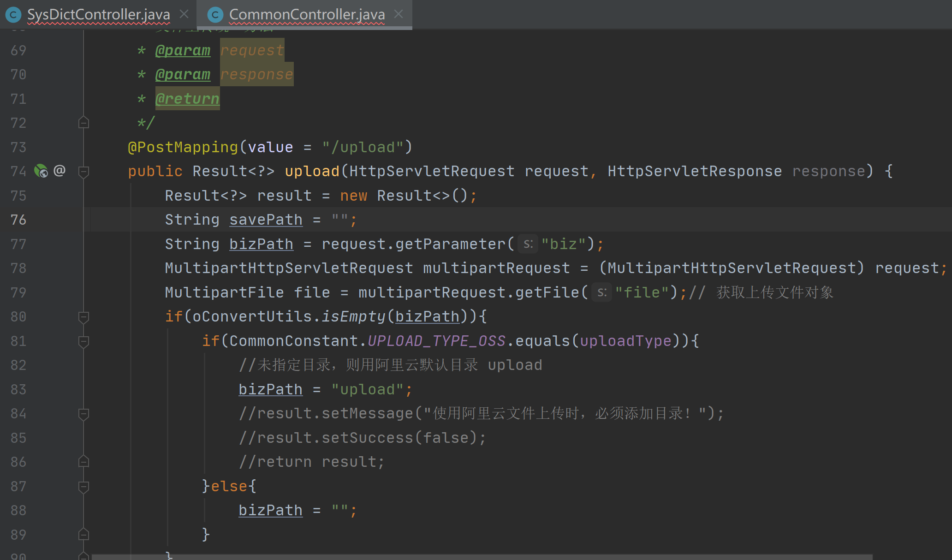The width and height of the screenshot is (952, 560).
Task: Collapse the if block fold at line 80
Action: tap(83, 316)
